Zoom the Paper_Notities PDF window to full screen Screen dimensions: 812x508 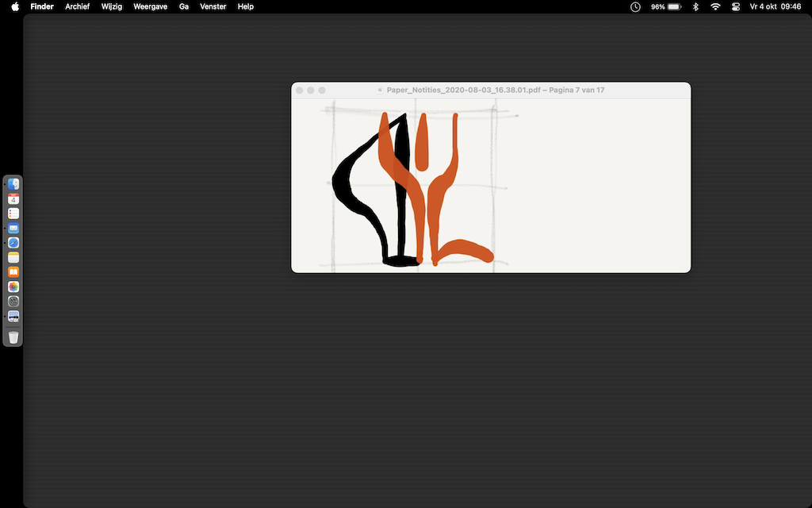[322, 90]
